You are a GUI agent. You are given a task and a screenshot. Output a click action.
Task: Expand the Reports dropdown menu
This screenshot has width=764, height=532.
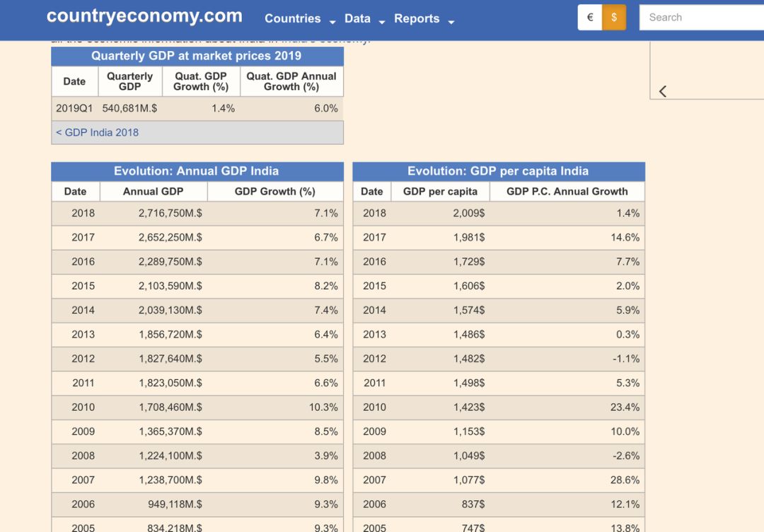click(424, 18)
